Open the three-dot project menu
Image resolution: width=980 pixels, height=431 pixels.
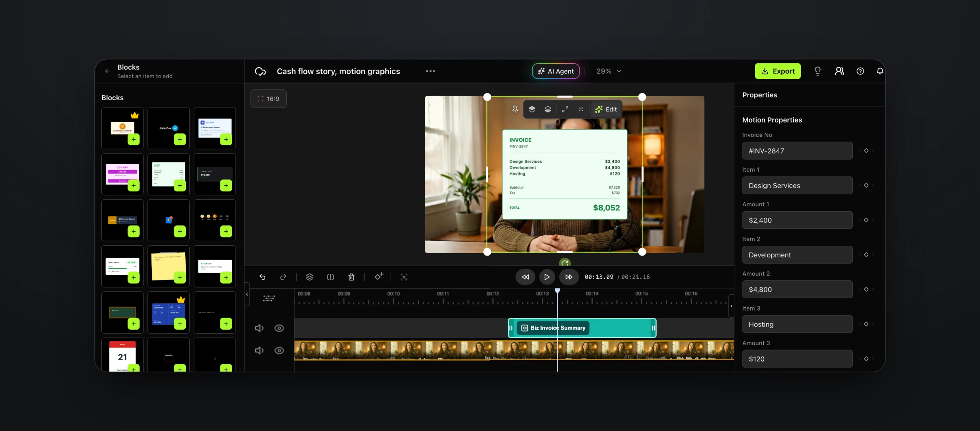431,71
